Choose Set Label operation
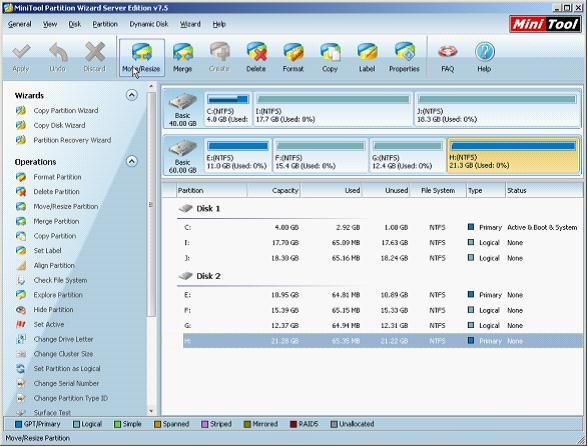Viewport: 588px width, 447px height. pos(39,250)
